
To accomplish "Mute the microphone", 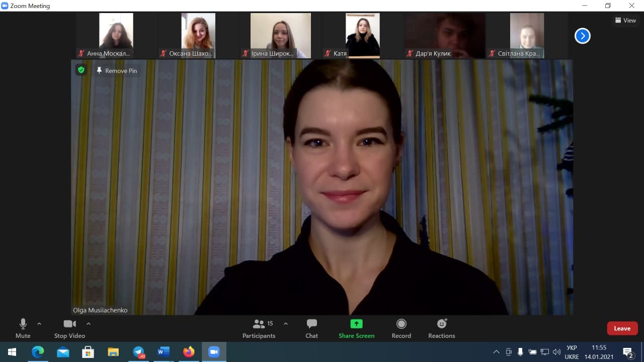I will click(x=23, y=328).
